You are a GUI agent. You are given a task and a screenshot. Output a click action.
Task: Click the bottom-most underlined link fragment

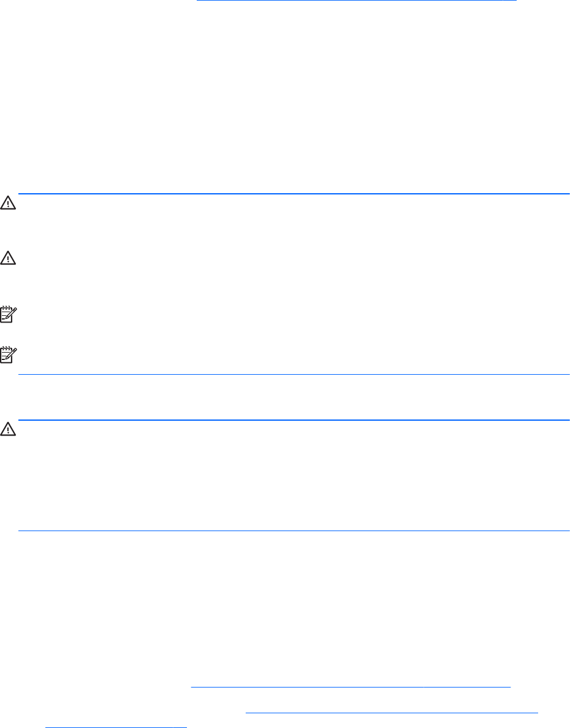116,726
